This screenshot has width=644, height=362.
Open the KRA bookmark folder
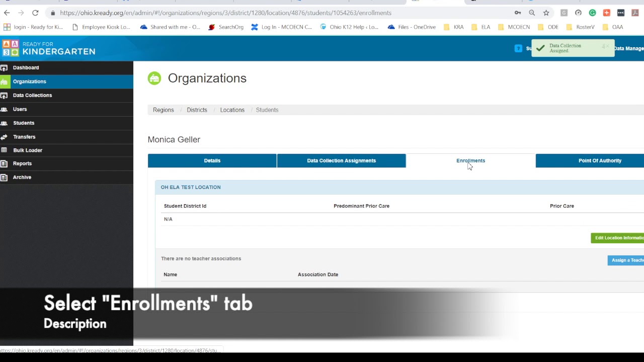(x=454, y=27)
